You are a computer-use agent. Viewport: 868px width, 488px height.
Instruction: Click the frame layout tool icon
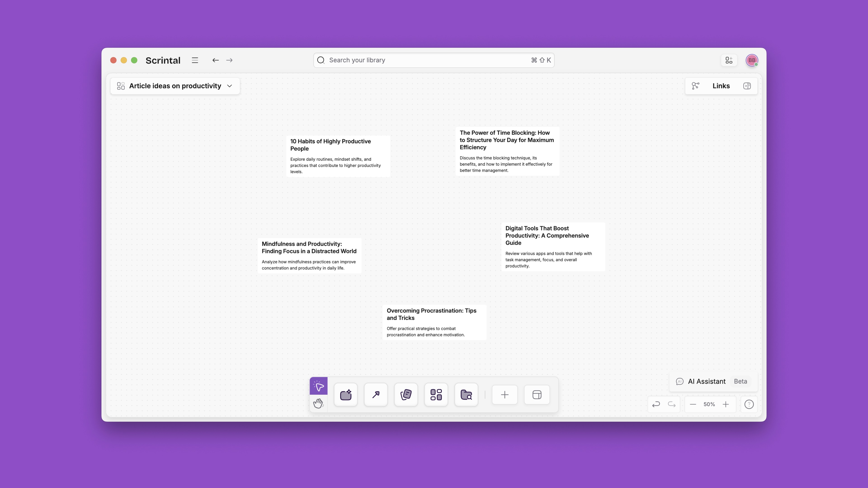pos(537,395)
